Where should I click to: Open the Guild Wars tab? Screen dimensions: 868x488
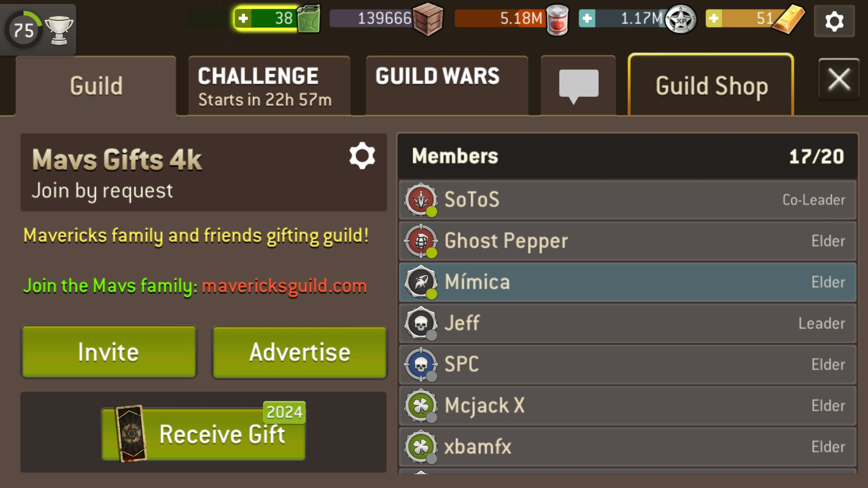point(447,86)
